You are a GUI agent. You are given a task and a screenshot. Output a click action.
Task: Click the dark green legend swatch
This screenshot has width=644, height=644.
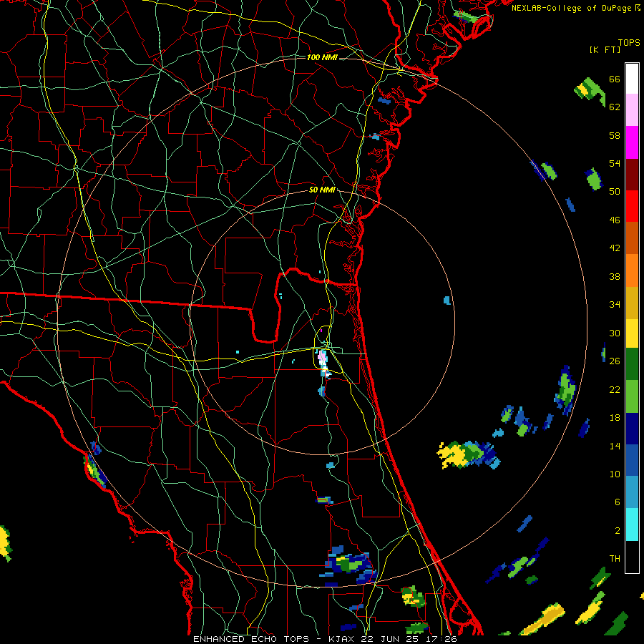pos(632,364)
